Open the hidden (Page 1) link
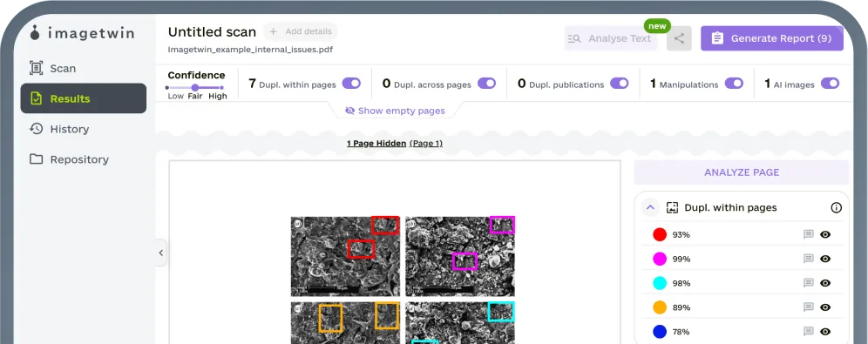Image resolution: width=868 pixels, height=344 pixels. click(425, 143)
